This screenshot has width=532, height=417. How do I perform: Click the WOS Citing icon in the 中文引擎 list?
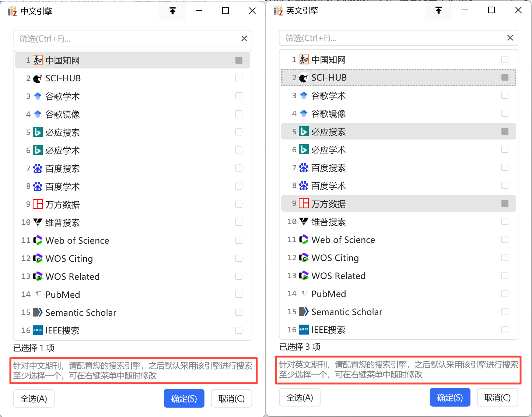[x=38, y=258]
